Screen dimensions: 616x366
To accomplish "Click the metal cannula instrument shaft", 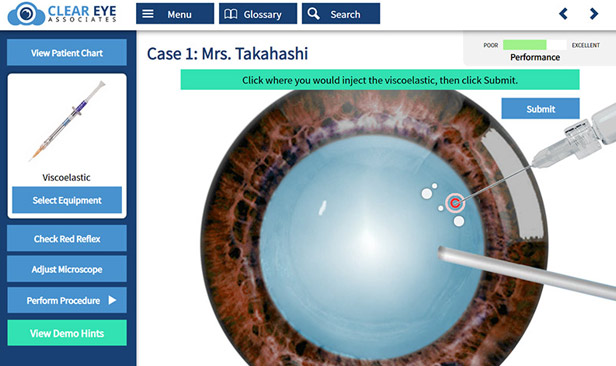I will (x=526, y=272).
